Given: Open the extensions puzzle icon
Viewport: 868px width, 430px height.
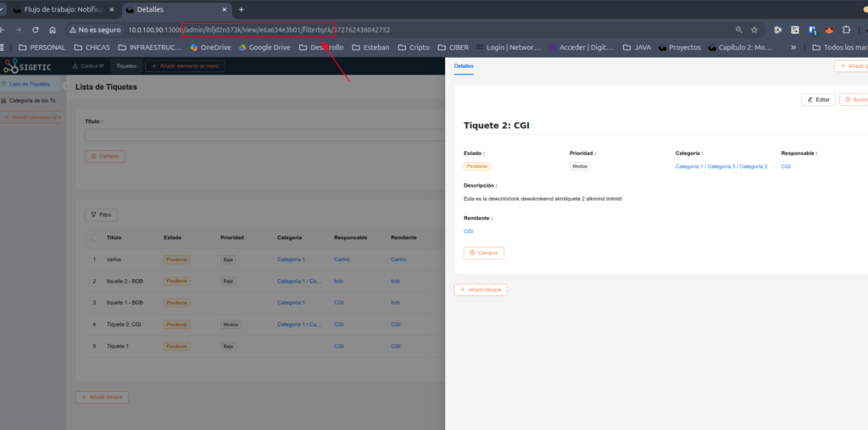Looking at the screenshot, I should 846,30.
